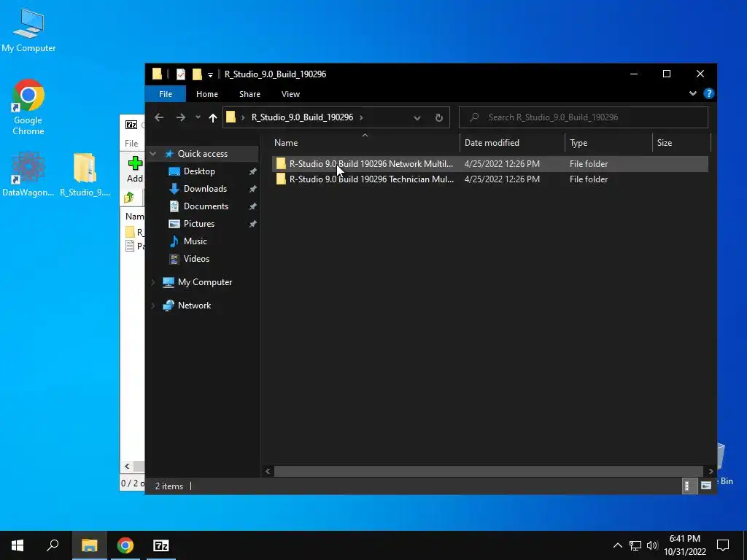Screen dimensions: 747x560
Task: Show hidden system tray icons
Action: (617, 545)
